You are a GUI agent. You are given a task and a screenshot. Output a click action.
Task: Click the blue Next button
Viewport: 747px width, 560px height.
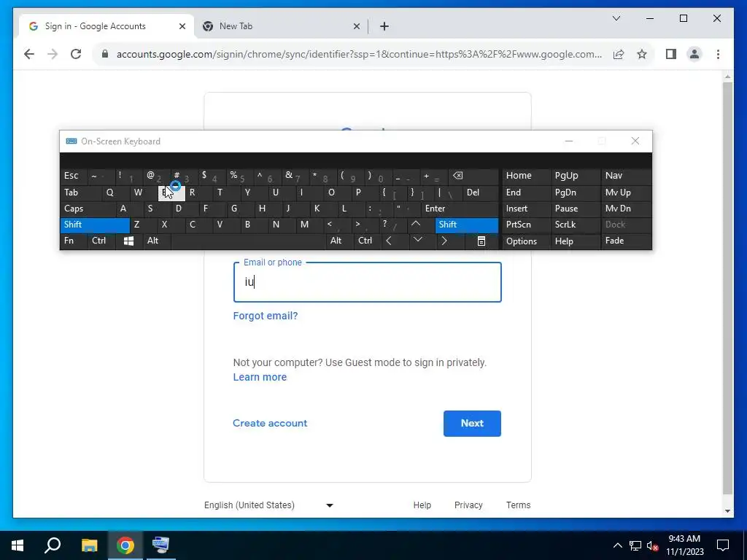click(x=472, y=424)
